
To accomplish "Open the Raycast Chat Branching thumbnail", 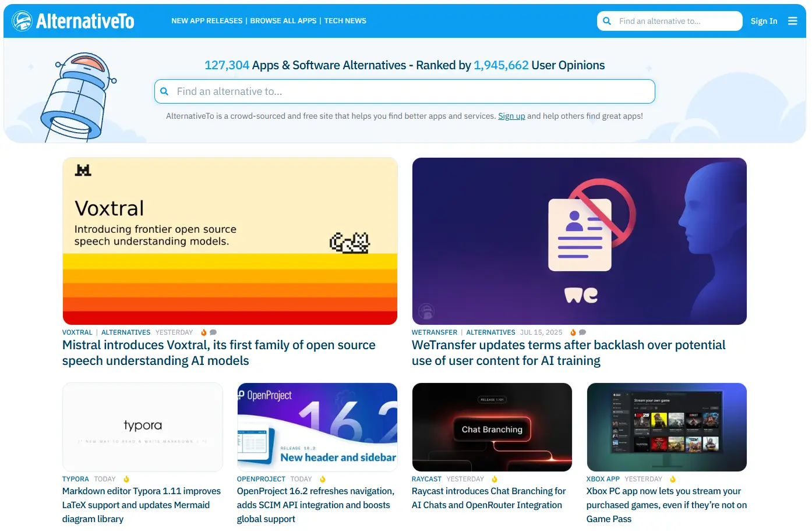I will point(492,427).
